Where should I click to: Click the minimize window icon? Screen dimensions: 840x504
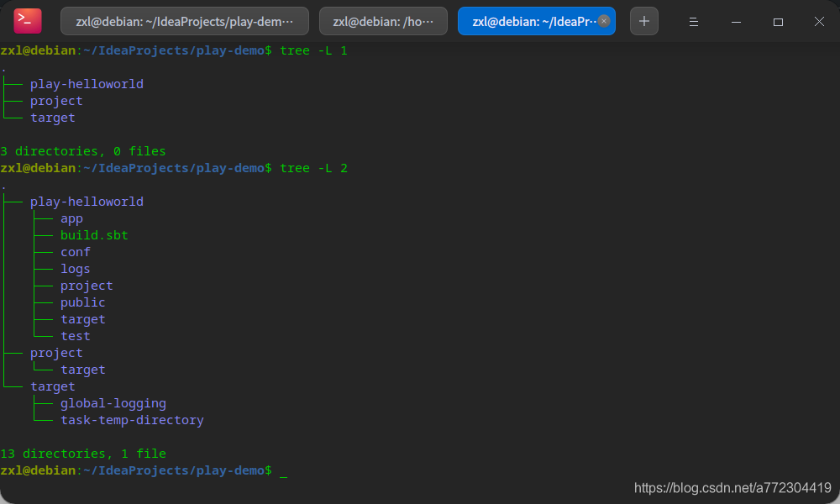click(736, 21)
